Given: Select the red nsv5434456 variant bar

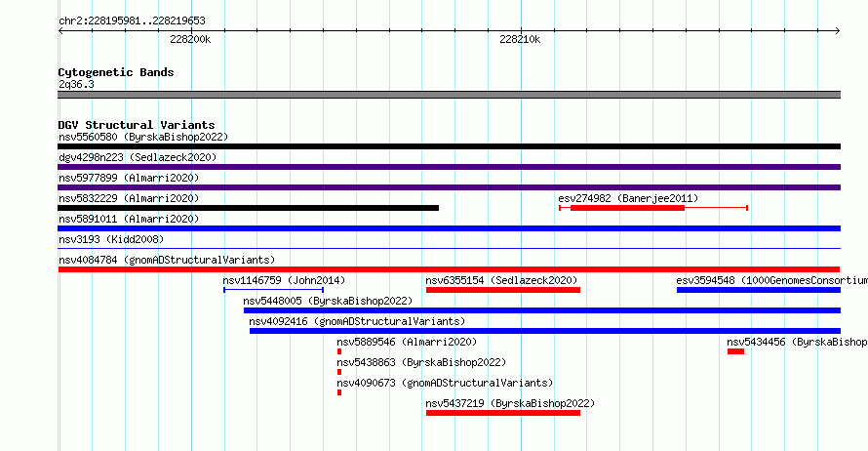Looking at the screenshot, I should tap(735, 351).
